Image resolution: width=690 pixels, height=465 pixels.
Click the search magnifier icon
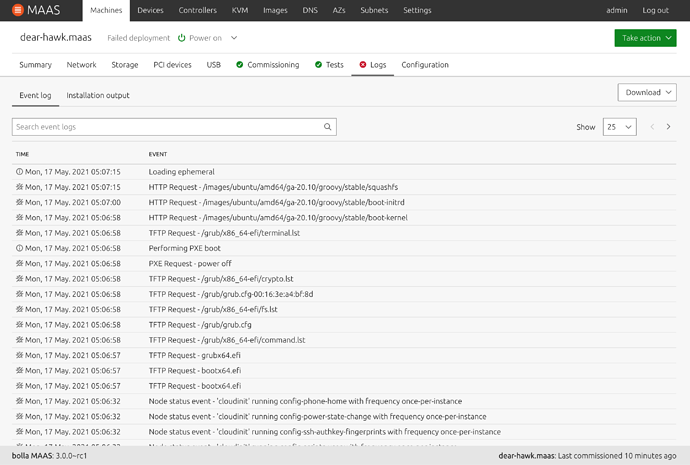[x=328, y=127]
